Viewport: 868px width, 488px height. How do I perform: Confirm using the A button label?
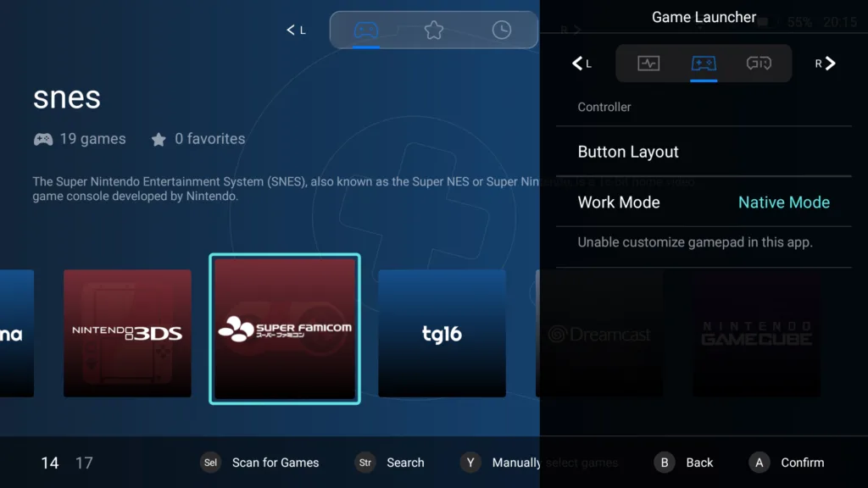coord(759,463)
